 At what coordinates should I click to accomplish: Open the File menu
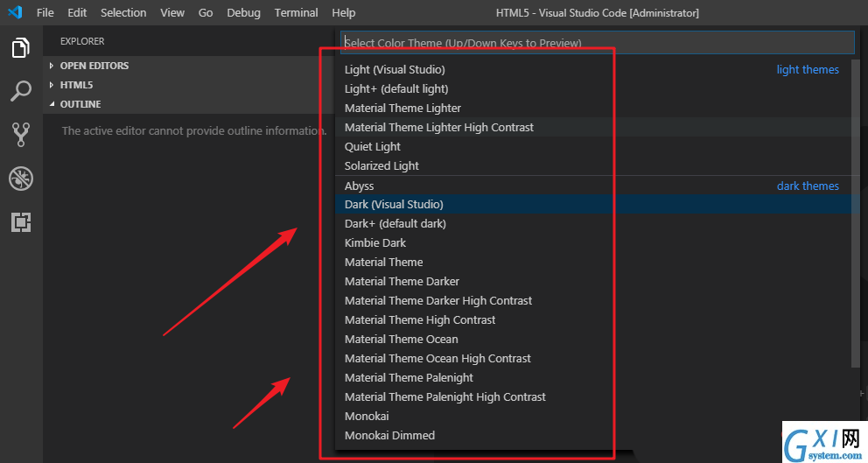pyautogui.click(x=45, y=13)
